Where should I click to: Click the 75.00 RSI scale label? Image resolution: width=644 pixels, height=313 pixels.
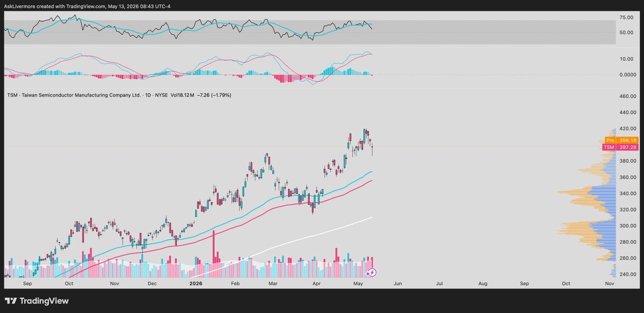[626, 17]
